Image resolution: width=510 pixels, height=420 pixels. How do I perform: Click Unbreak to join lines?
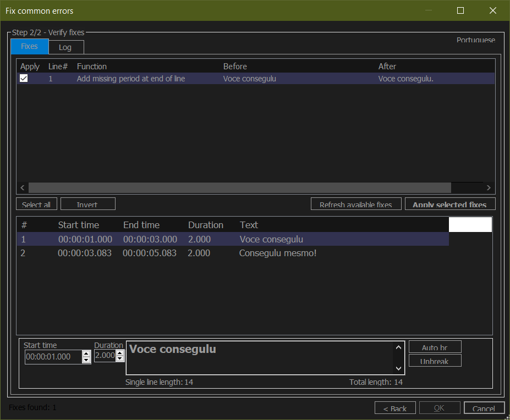435,361
